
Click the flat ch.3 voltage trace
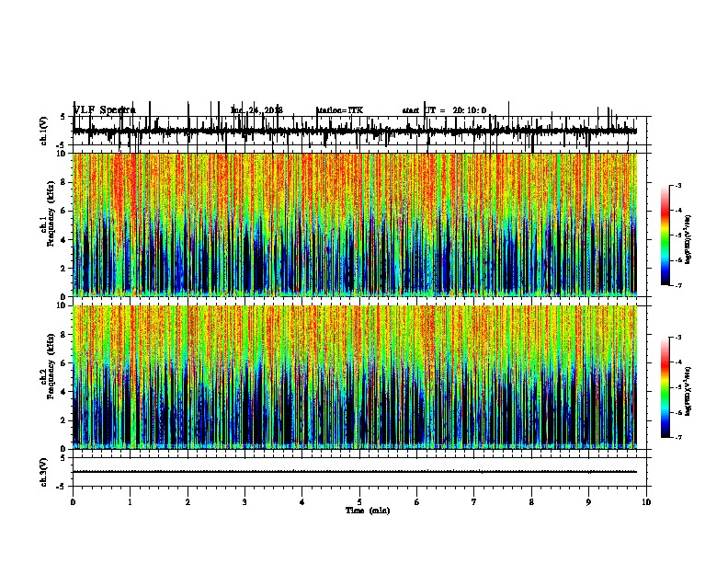pos(355,472)
